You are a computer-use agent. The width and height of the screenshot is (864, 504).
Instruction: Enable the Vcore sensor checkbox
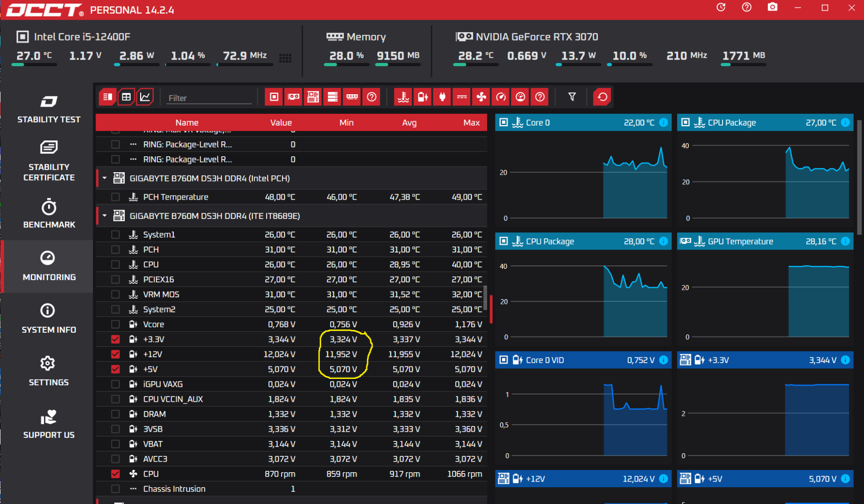pyautogui.click(x=115, y=324)
